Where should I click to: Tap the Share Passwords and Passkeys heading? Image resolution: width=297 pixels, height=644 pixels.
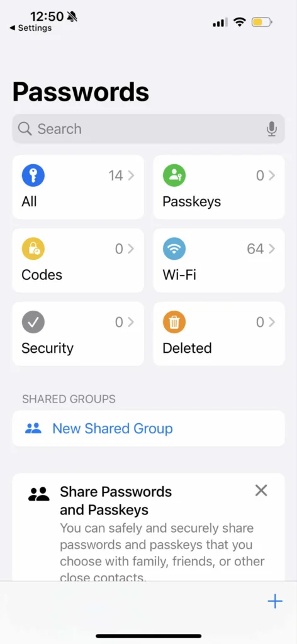[x=116, y=501]
